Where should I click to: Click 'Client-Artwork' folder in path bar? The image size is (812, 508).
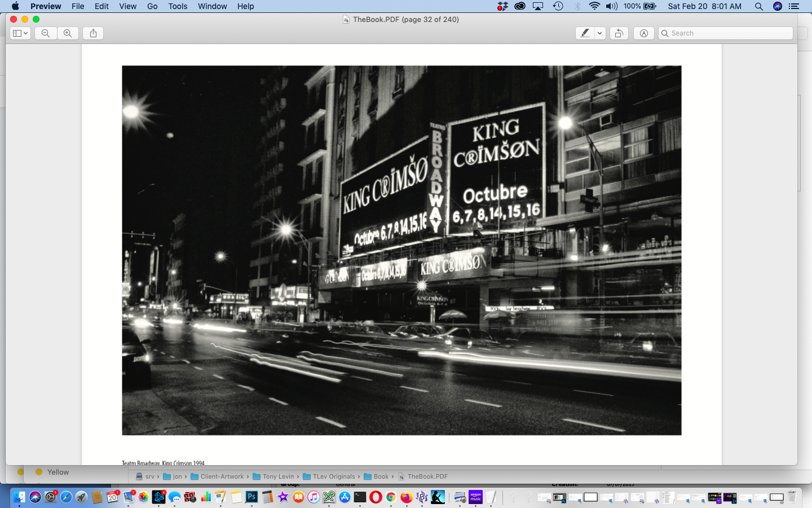click(218, 476)
